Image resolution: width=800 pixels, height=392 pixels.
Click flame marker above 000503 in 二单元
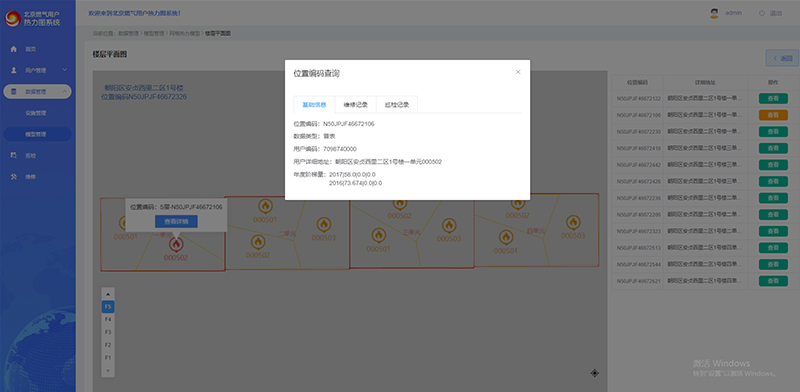pyautogui.click(x=323, y=225)
